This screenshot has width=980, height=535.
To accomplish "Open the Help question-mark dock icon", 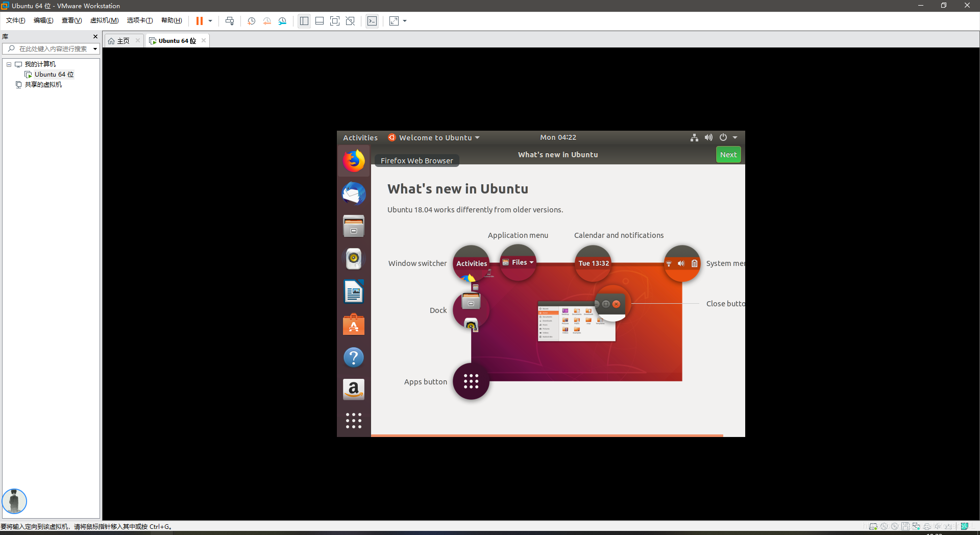I will click(x=354, y=357).
